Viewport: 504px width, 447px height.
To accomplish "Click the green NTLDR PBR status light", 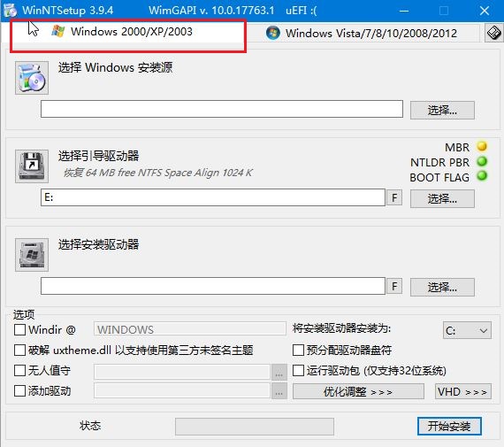I will (482, 161).
